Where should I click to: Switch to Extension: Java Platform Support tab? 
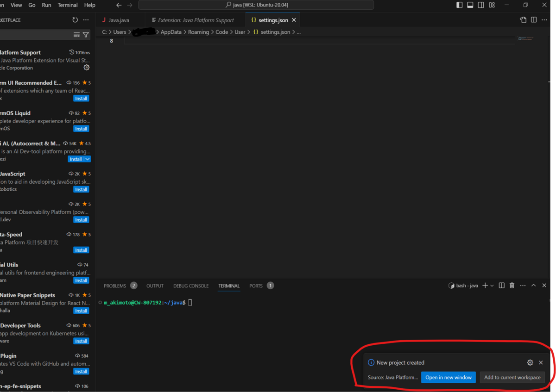196,20
